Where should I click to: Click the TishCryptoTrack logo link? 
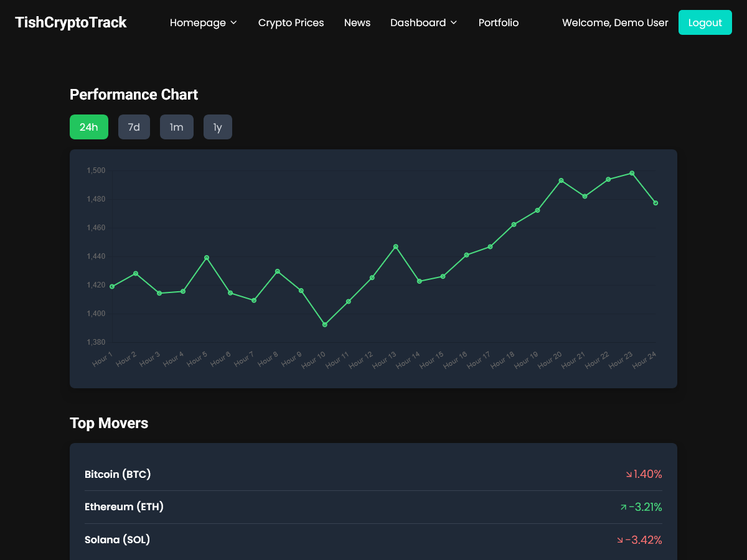coord(70,22)
